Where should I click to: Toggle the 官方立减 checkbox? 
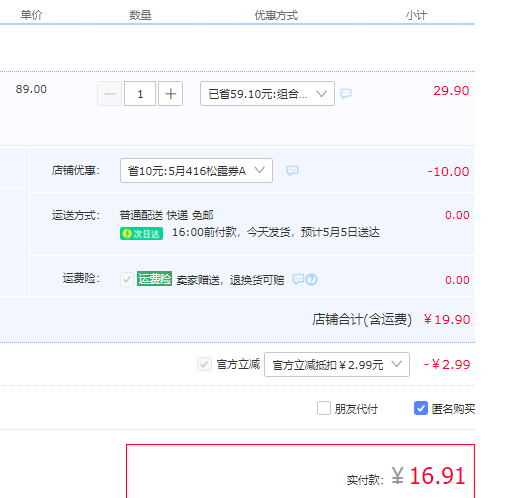(204, 364)
